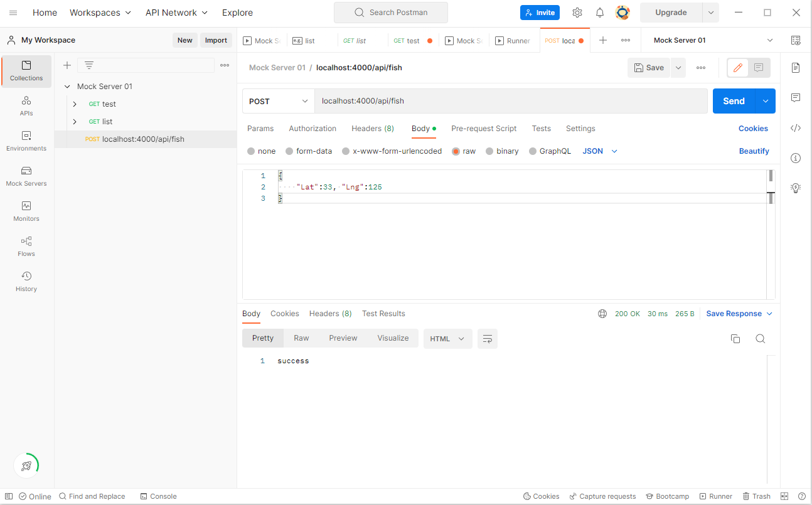Click the plus icon to create collection
812x505 pixels.
(67, 65)
